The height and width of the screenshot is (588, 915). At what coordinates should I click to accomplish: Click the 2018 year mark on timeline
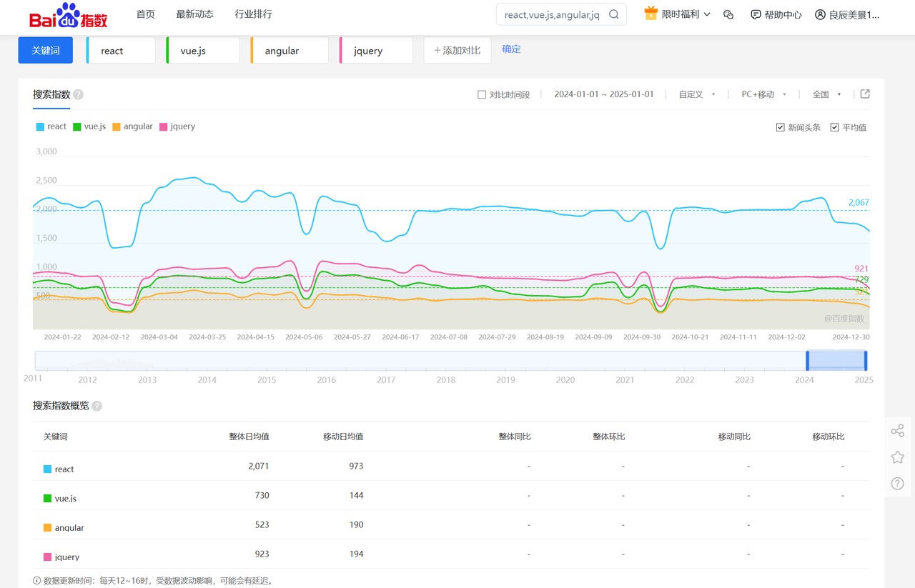click(x=446, y=380)
